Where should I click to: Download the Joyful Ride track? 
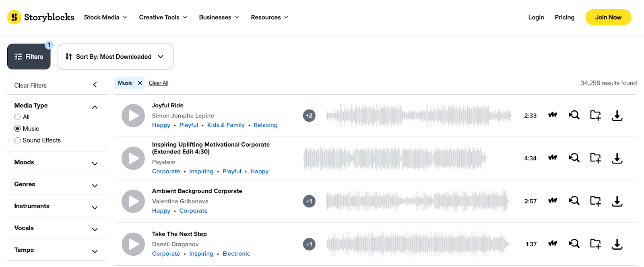tap(617, 116)
